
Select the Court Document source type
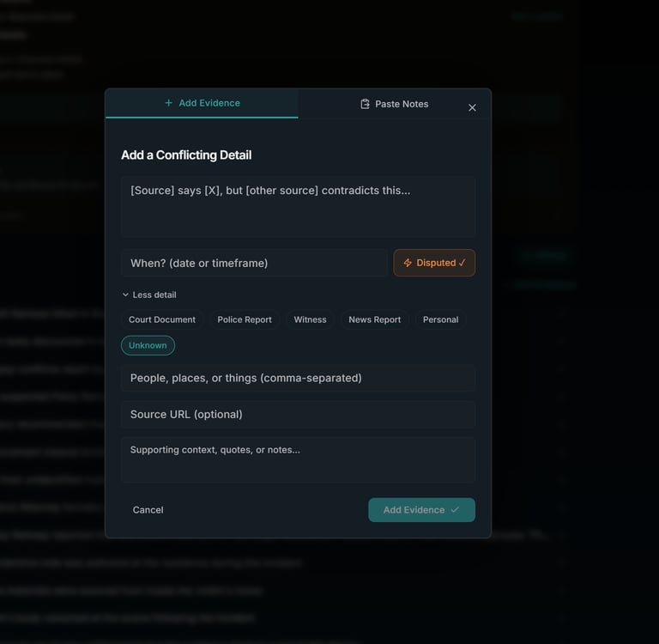pos(162,319)
